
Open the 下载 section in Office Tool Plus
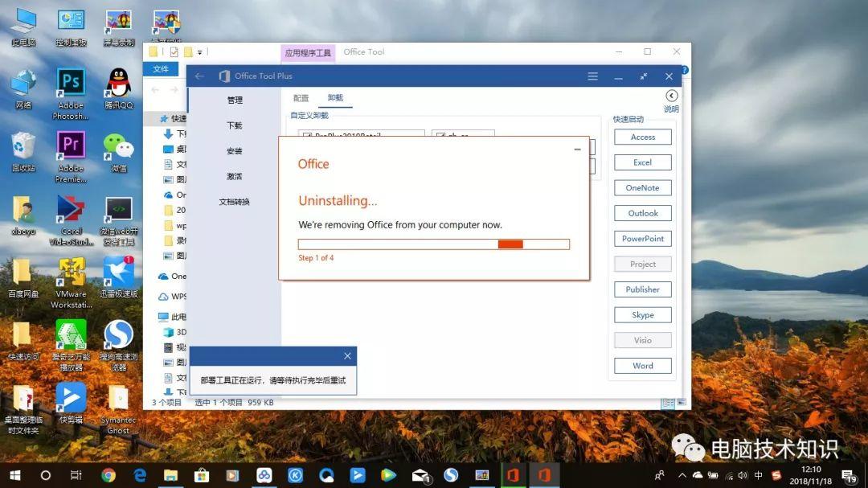[x=235, y=125]
